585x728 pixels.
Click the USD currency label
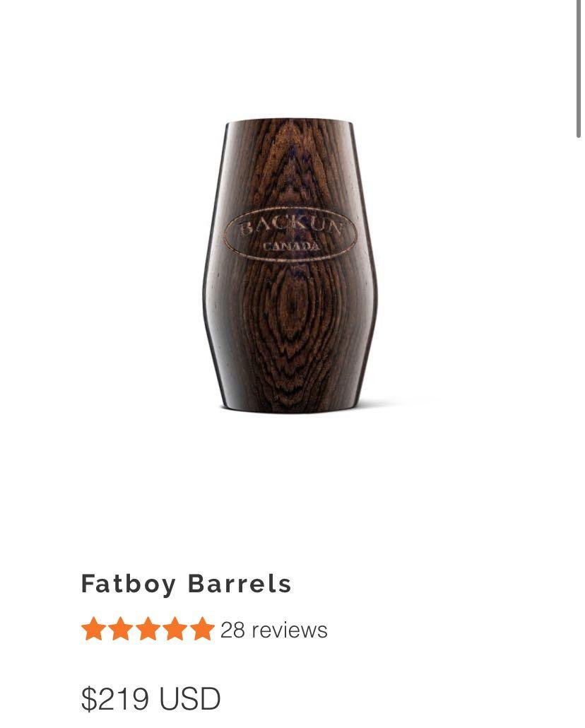[189, 699]
